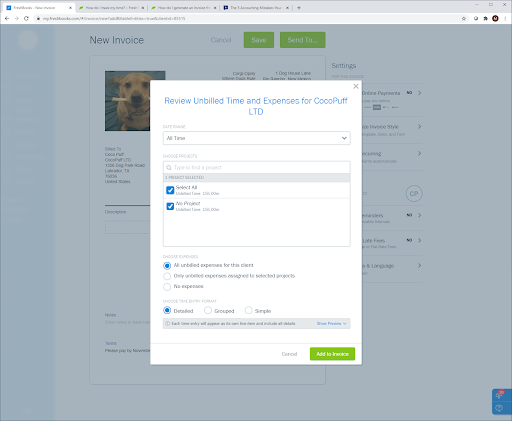
Task: Open new browser tab plus icon
Action: coord(299,8)
